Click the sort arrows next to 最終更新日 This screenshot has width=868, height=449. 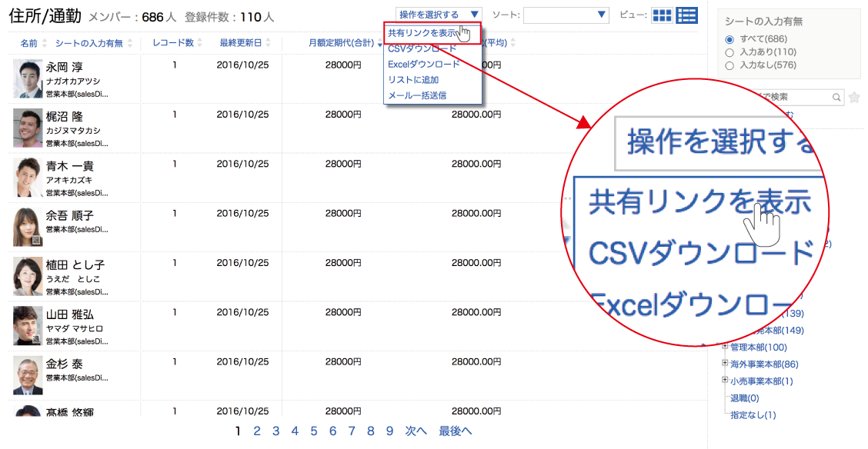268,43
